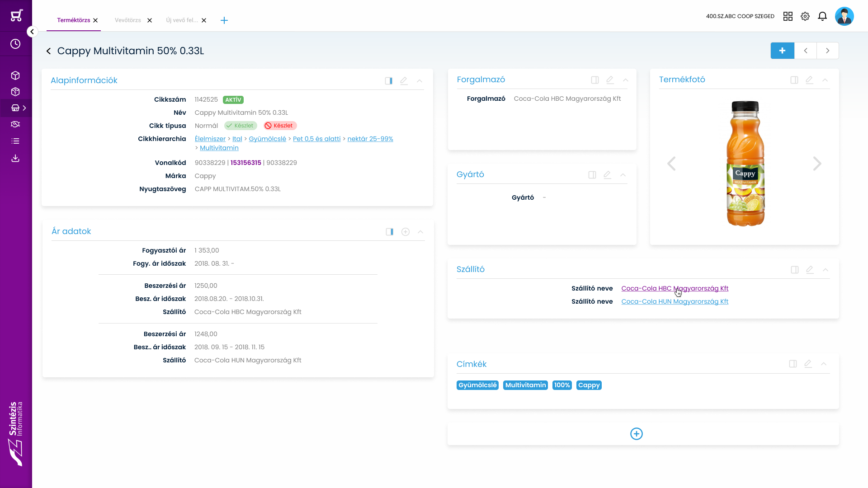The width and height of the screenshot is (868, 488).
Task: Open the notifications bell
Action: click(822, 16)
